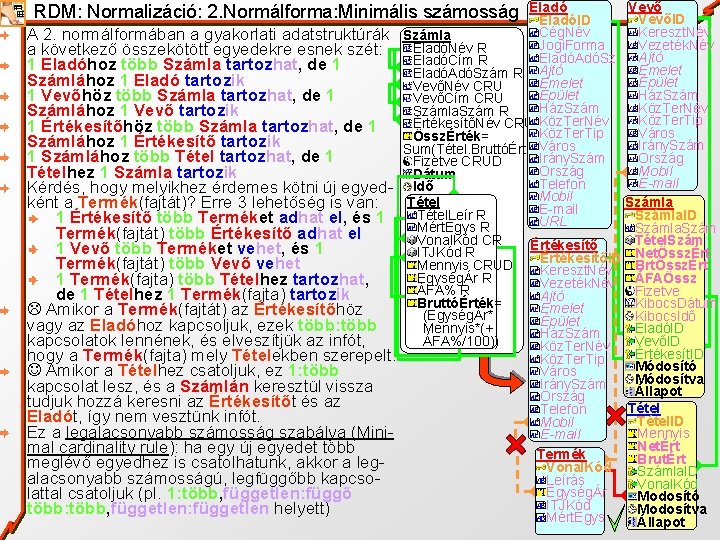Click the field icon beside URL in Eladó
720x540 pixels.
click(534, 221)
